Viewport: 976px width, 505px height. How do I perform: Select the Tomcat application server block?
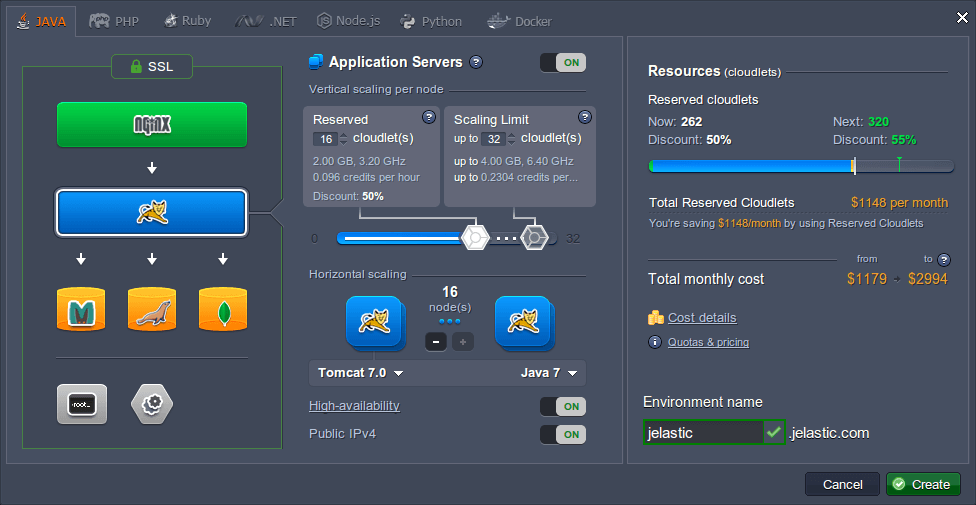(152, 213)
